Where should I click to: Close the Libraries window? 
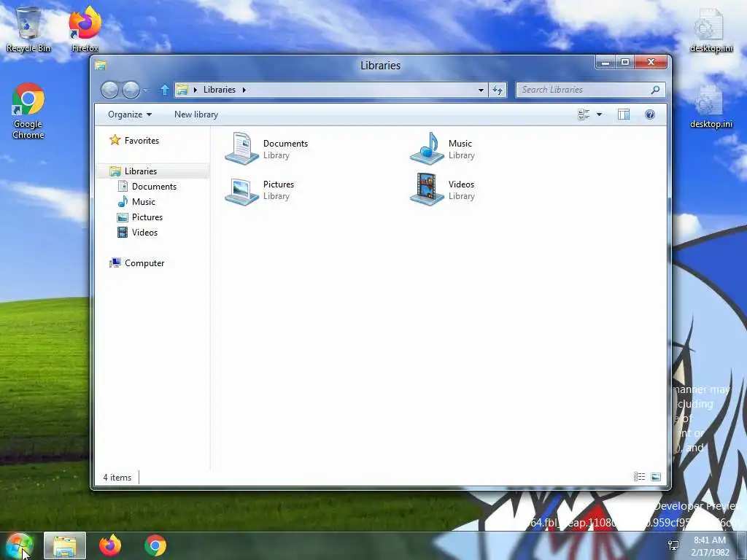651,63
